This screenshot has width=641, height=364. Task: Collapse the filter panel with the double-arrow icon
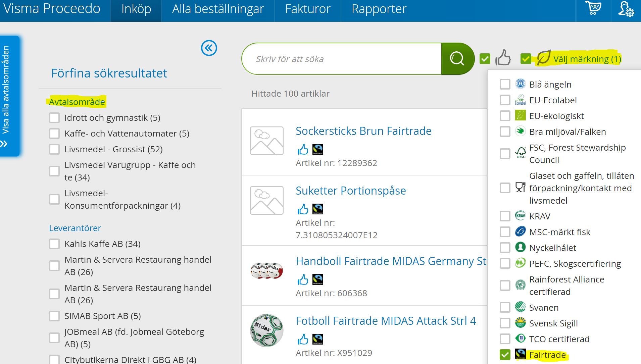click(x=209, y=48)
